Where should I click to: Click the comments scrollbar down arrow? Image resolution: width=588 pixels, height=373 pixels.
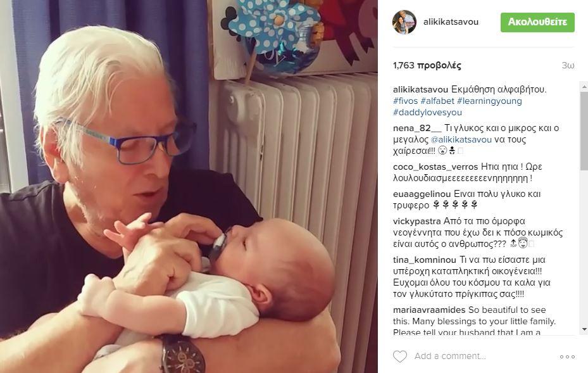click(x=584, y=329)
